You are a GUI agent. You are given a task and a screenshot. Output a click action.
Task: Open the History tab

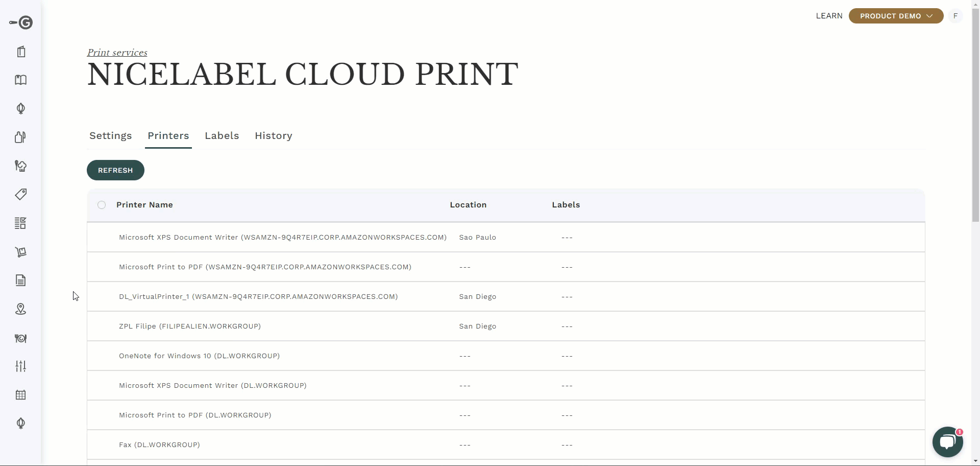point(274,136)
